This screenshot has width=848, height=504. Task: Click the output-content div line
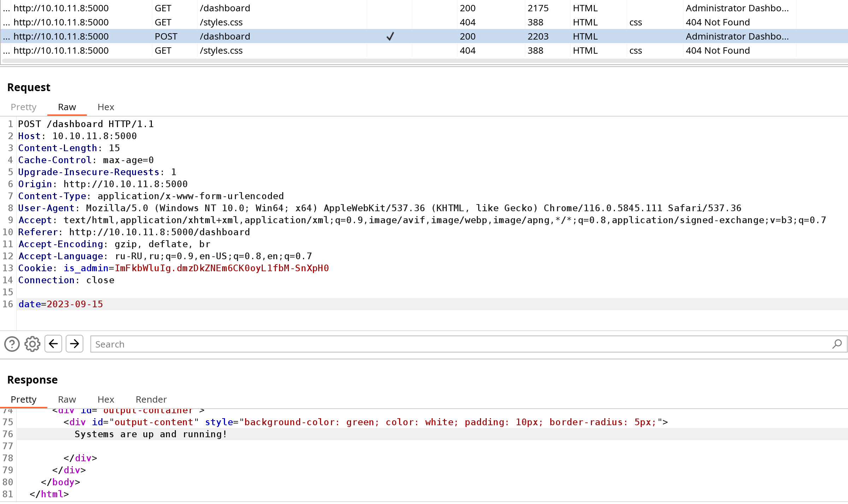pos(366,422)
